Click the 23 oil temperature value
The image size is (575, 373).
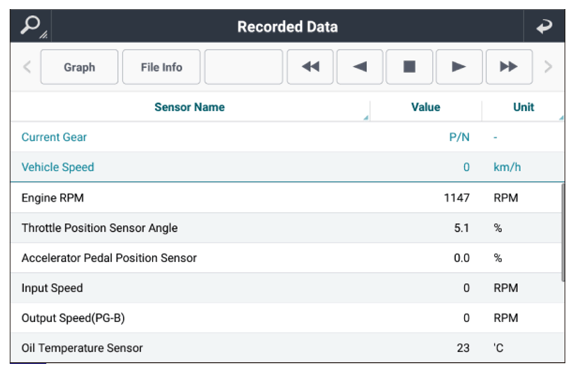pyautogui.click(x=463, y=348)
